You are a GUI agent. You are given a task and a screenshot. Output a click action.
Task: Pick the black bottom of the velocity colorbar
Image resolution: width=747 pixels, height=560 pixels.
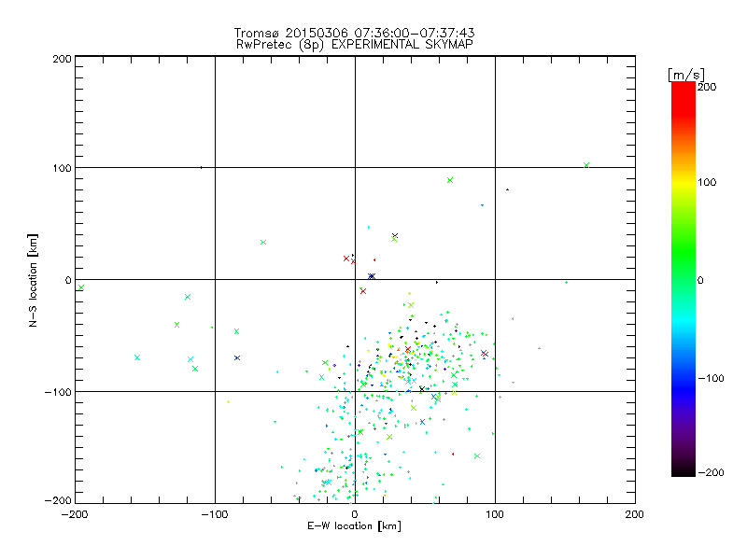coord(684,469)
